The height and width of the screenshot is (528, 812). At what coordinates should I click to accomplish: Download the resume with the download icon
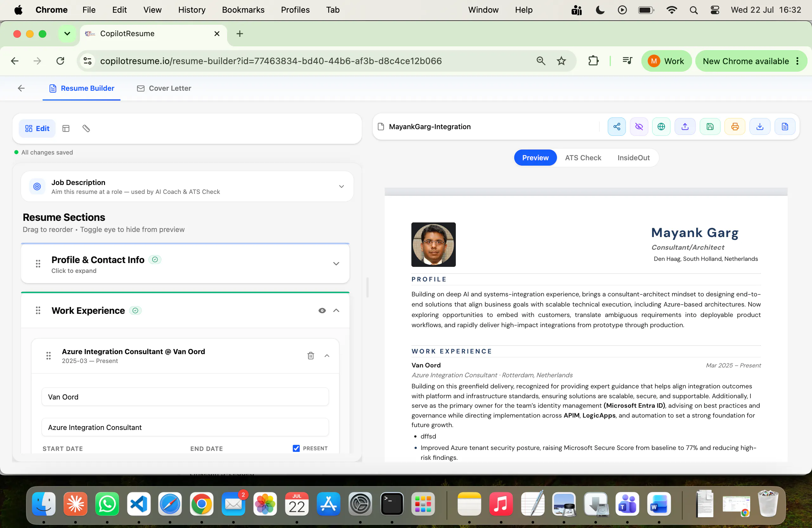760,127
